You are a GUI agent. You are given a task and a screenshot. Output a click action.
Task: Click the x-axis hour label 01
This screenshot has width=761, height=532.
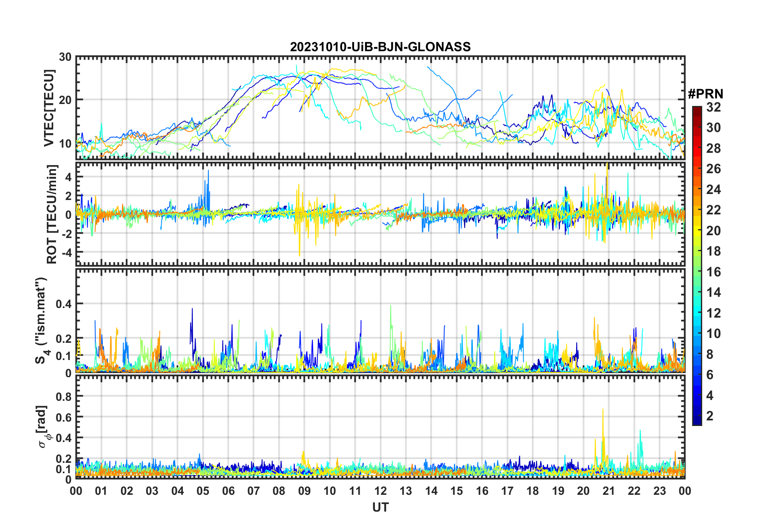click(x=101, y=491)
